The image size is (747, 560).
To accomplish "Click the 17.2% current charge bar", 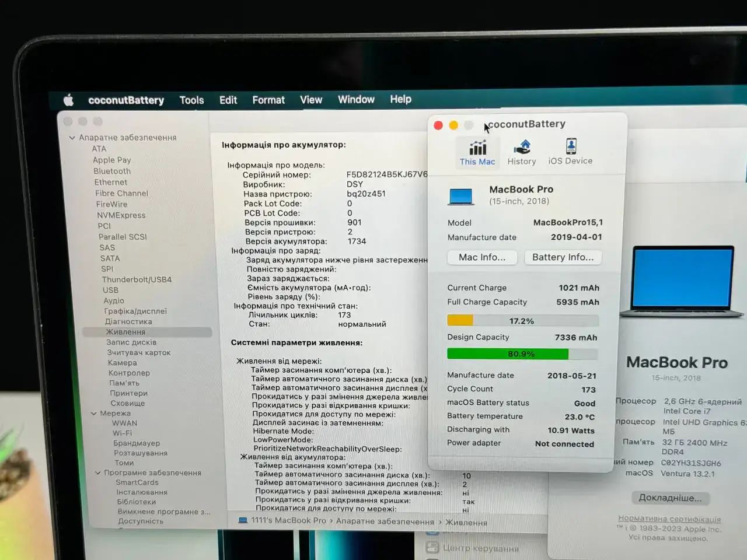I will coord(523,321).
